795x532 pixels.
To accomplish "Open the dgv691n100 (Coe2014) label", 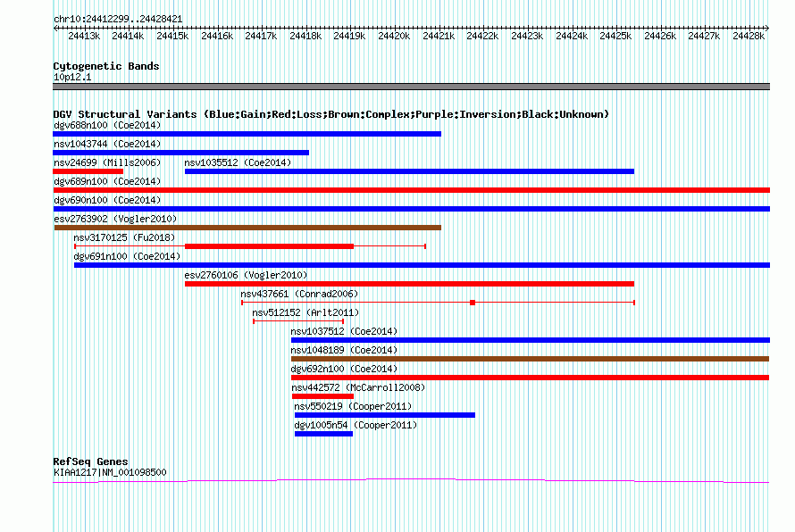I will pyautogui.click(x=127, y=256).
